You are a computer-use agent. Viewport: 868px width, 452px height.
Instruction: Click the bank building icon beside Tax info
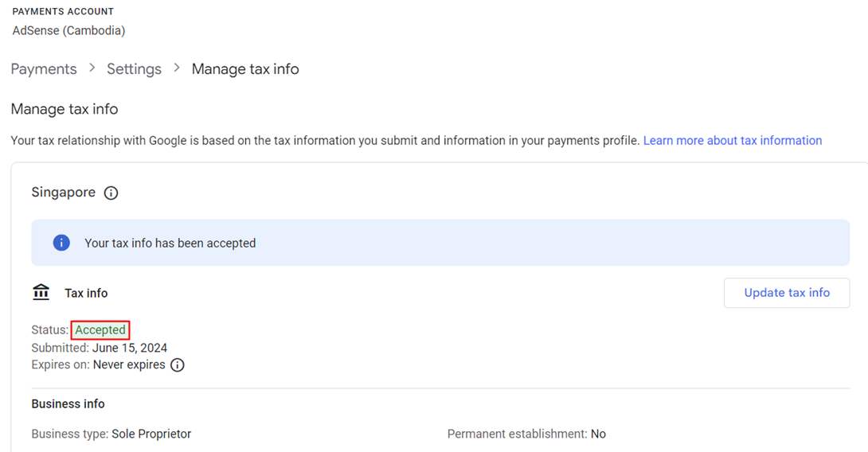click(x=41, y=293)
